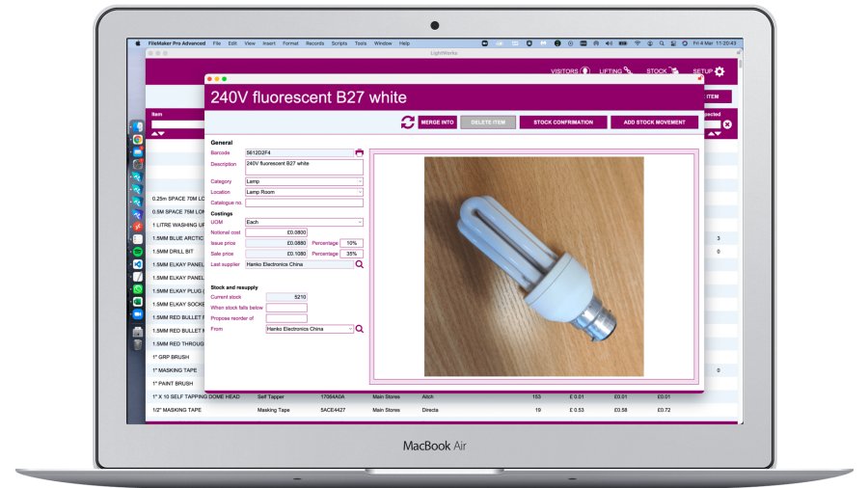
Task: Open Chrome from the Dock
Action: coord(138,140)
